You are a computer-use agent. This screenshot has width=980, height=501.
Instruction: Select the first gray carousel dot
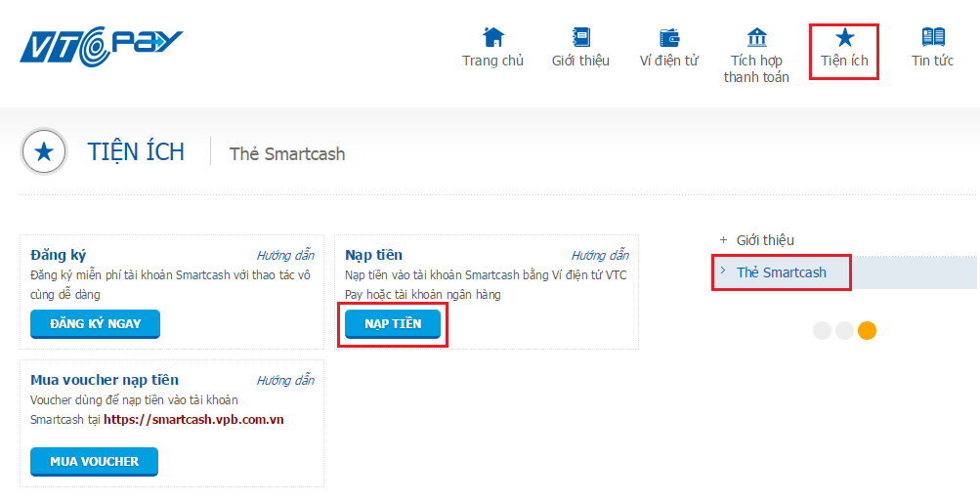point(822,330)
